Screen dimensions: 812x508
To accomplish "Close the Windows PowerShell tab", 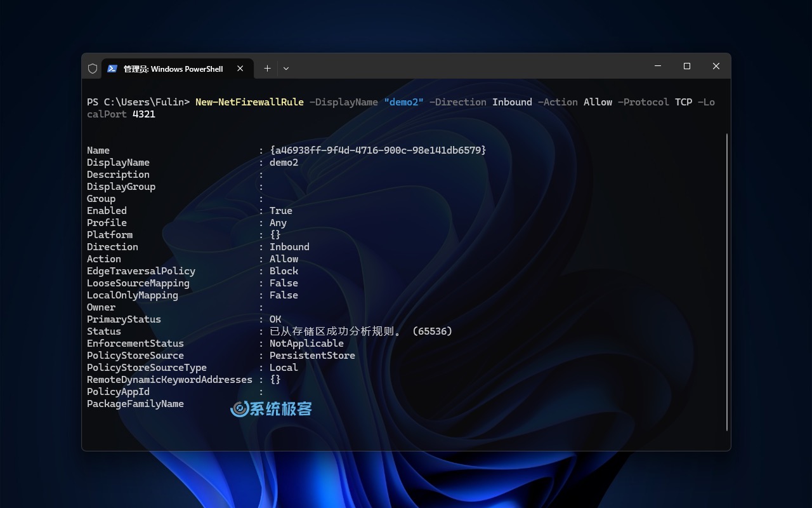I will tap(240, 68).
